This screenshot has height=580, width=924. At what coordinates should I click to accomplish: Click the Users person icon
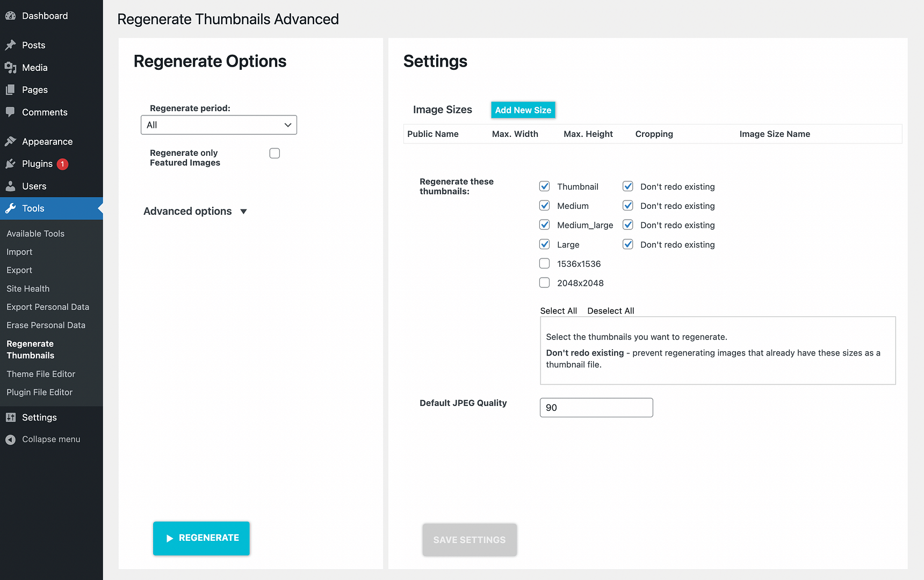(10, 186)
